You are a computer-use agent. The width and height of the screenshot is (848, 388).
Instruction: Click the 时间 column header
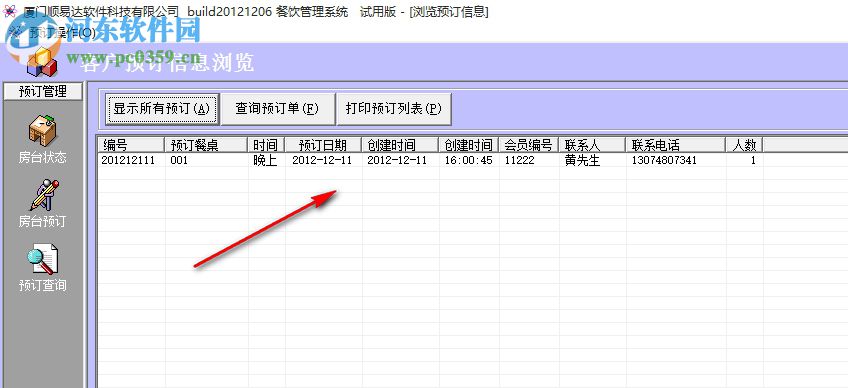pos(267,145)
